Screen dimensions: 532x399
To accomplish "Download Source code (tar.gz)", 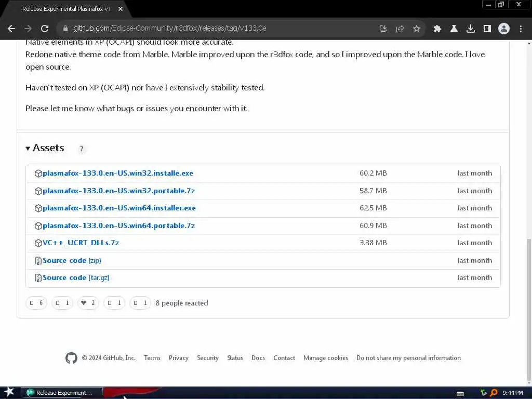I will [x=76, y=278].
